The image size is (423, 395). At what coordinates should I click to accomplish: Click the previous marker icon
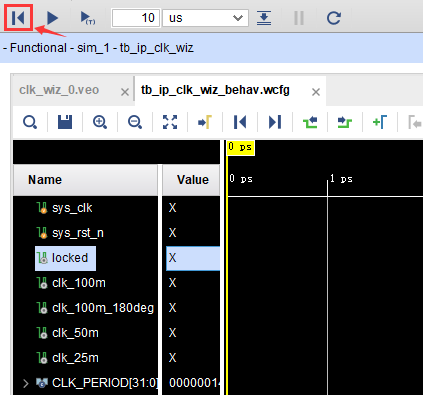(x=415, y=122)
